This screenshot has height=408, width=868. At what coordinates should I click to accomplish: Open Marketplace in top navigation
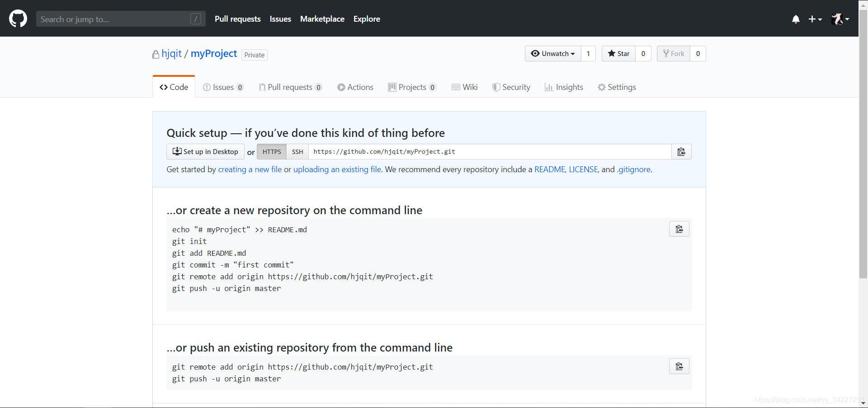(x=322, y=19)
